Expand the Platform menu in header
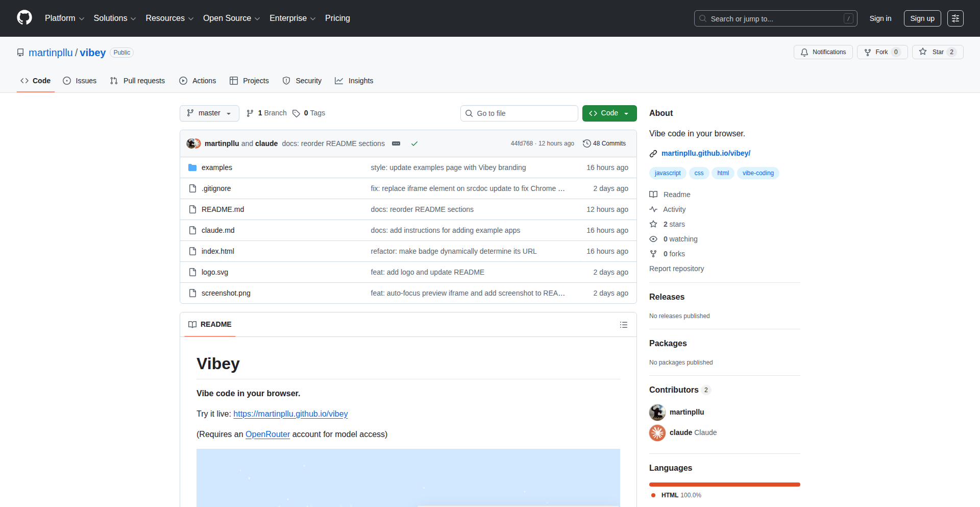 [64, 18]
